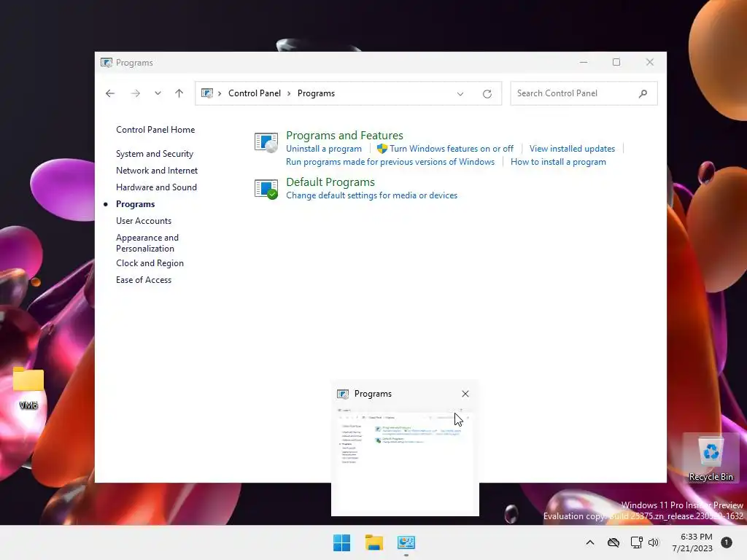Click the address bar Control Panel icon
Screen dimensions: 747x560
pyautogui.click(x=206, y=93)
